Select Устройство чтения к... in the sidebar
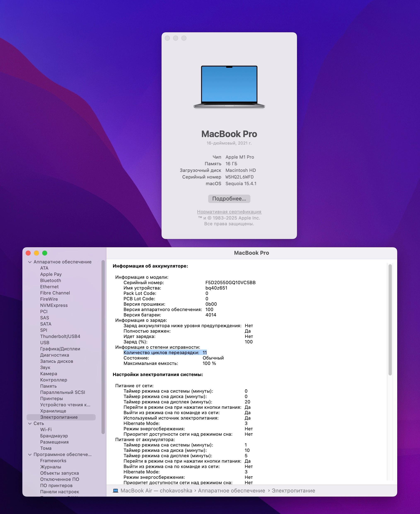 (65, 405)
